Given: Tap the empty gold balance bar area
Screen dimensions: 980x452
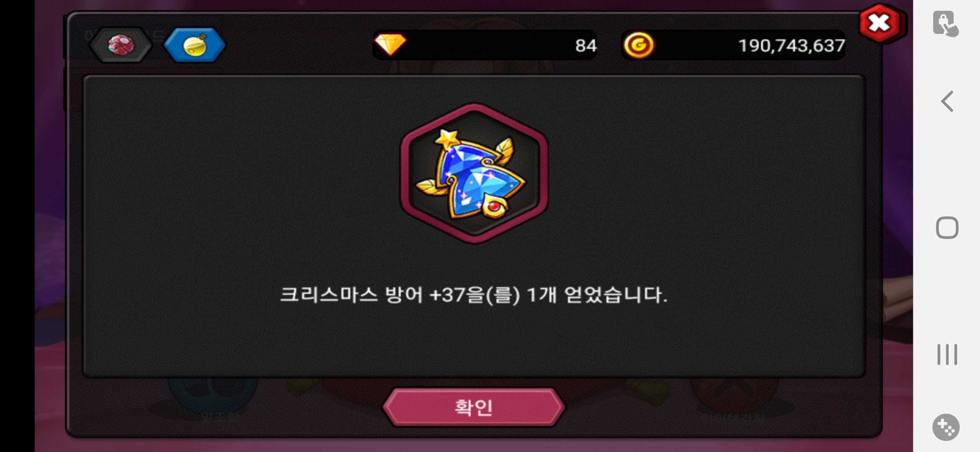Looking at the screenshot, I should pyautogui.click(x=695, y=45).
